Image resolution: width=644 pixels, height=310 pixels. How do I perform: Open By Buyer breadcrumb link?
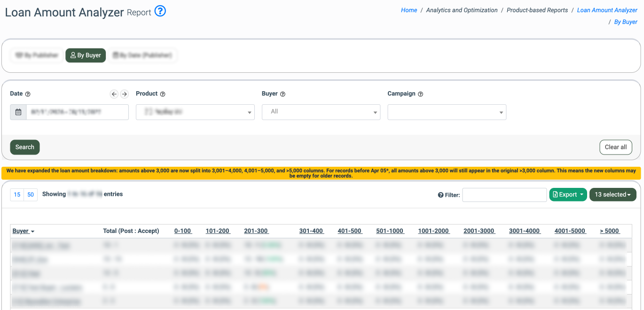[626, 22]
